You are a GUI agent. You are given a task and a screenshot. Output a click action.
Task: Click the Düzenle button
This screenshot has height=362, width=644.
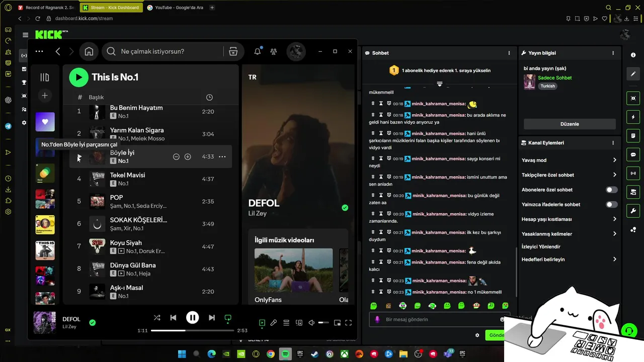pos(570,124)
